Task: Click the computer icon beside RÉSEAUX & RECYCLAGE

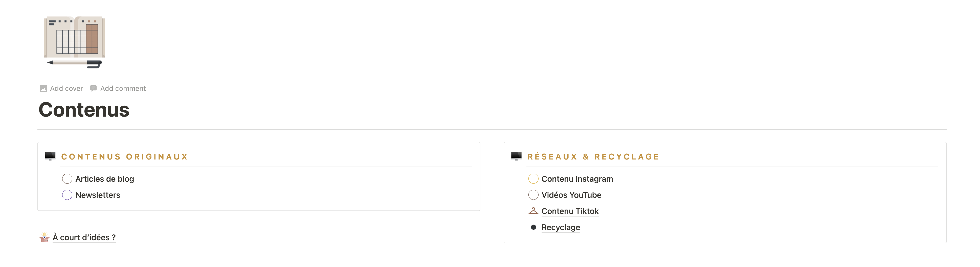Action: pos(516,156)
